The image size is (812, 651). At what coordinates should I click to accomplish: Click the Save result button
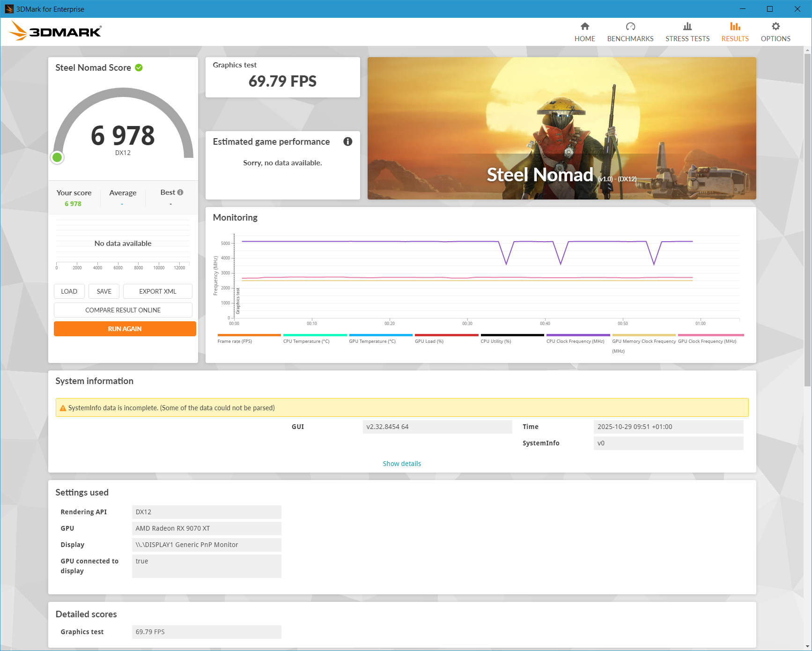coord(104,291)
